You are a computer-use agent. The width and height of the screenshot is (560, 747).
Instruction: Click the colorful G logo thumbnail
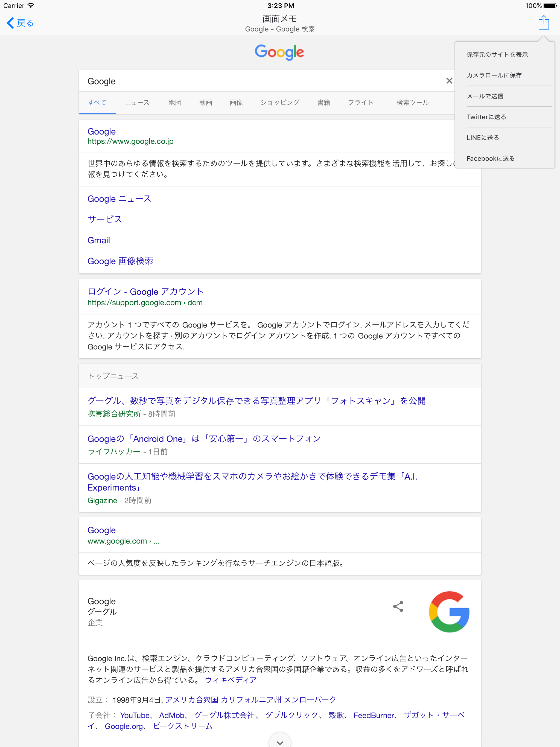tap(449, 611)
